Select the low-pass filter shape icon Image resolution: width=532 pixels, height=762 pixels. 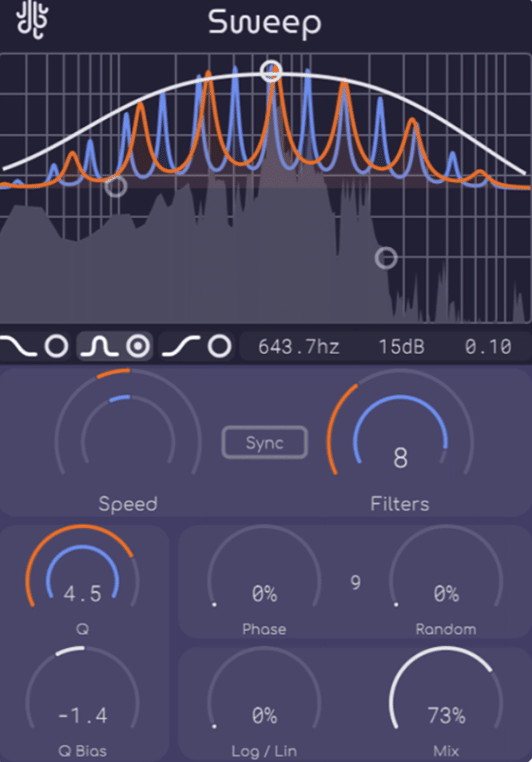click(19, 347)
